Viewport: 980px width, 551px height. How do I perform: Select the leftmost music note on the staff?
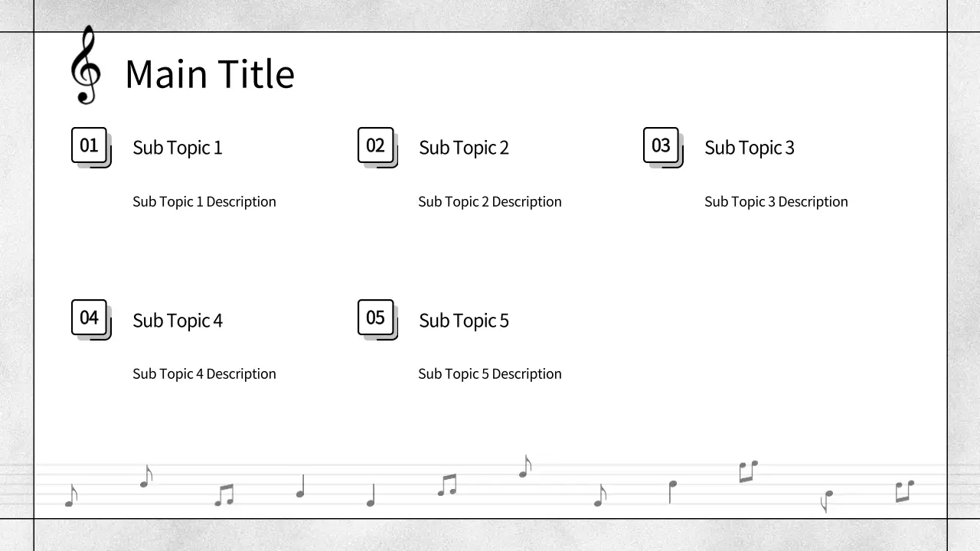[71, 496]
